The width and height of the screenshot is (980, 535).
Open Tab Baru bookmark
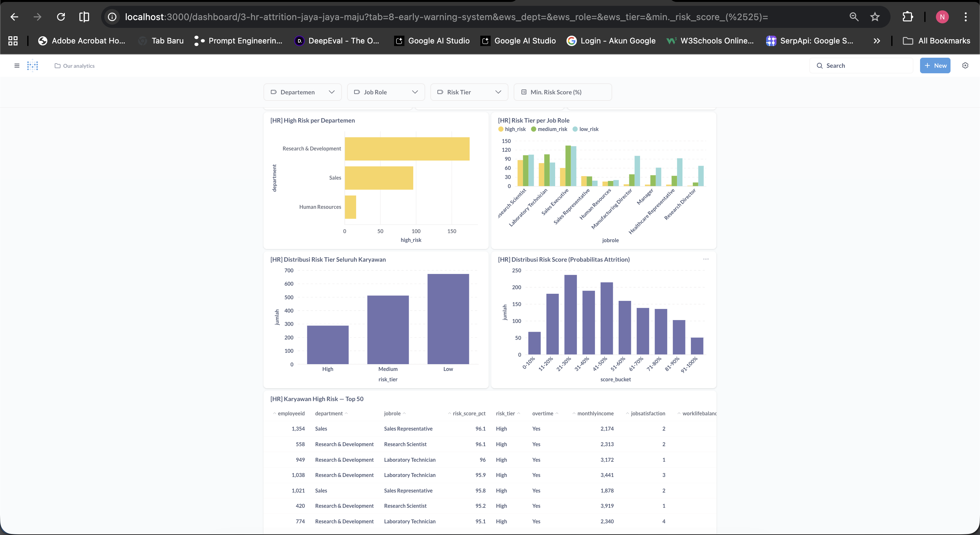pyautogui.click(x=161, y=41)
